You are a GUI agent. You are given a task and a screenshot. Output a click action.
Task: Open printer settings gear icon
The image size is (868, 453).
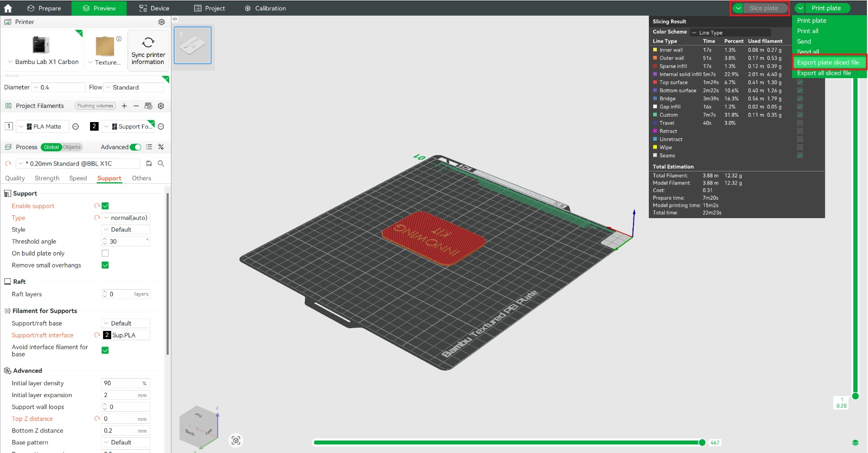click(x=161, y=22)
